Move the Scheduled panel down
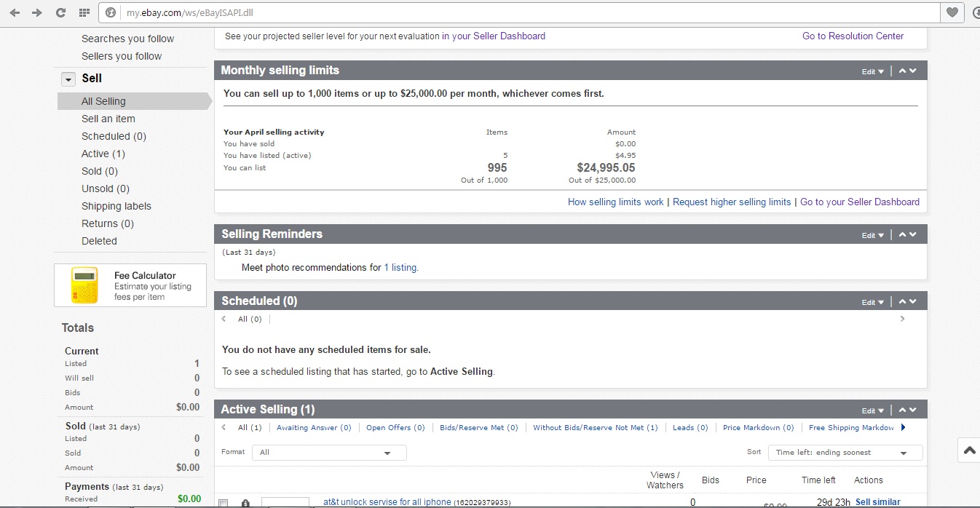 click(x=913, y=301)
